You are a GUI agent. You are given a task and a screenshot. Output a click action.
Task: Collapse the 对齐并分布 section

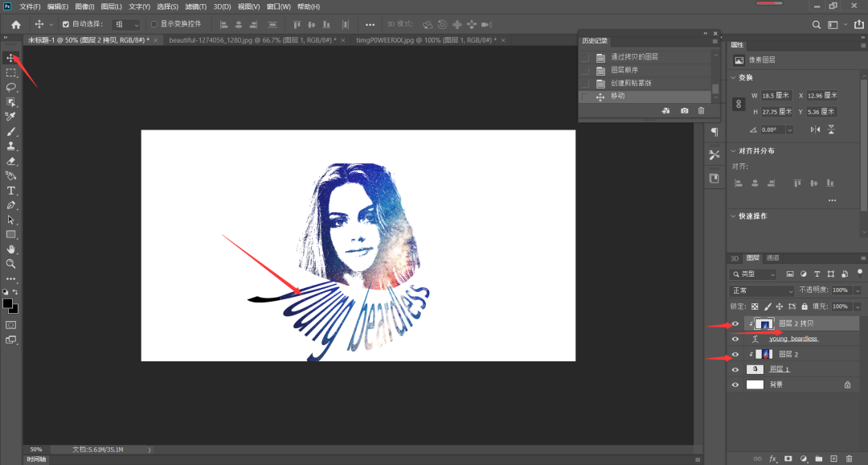pyautogui.click(x=732, y=151)
